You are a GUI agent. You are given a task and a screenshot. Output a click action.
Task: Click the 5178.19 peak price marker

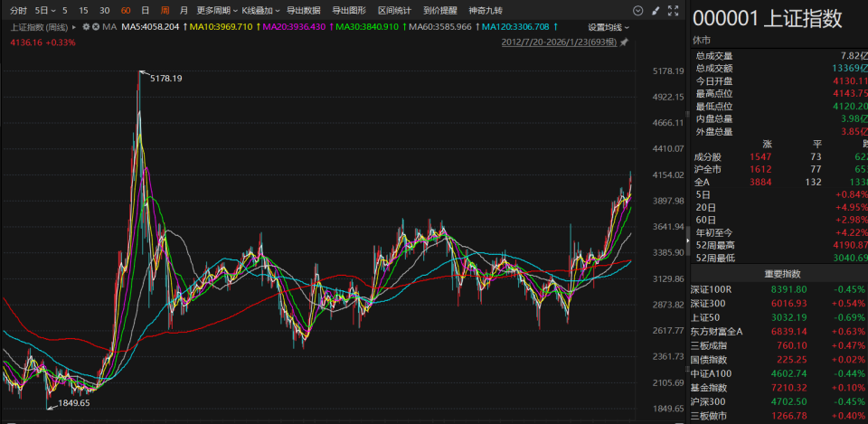(x=165, y=79)
